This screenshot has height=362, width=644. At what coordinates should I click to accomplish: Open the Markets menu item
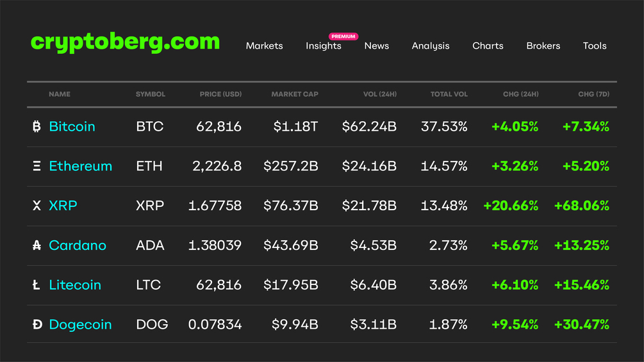click(x=264, y=46)
